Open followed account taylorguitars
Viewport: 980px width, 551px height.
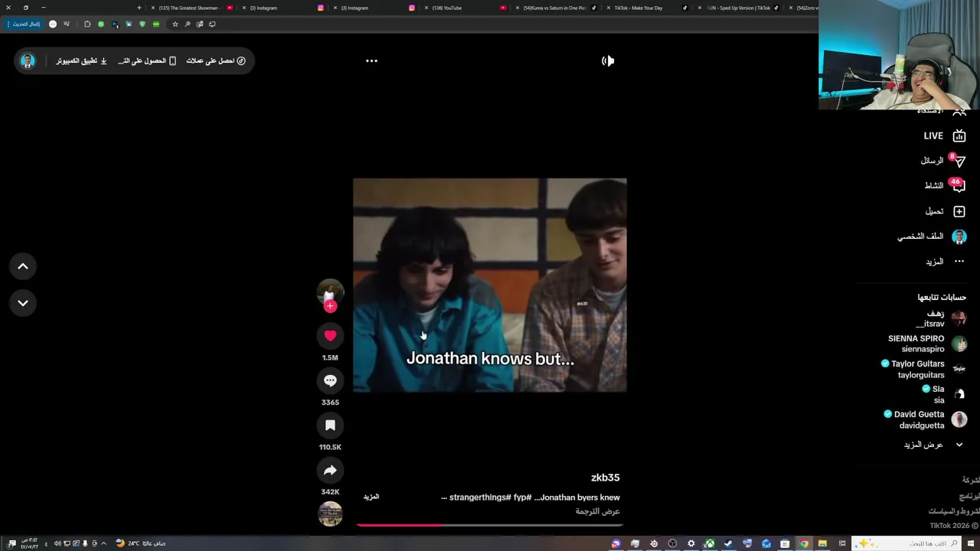pos(924,369)
